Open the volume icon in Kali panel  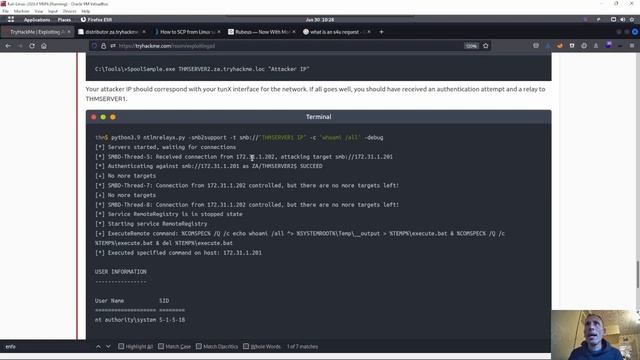click(622, 20)
